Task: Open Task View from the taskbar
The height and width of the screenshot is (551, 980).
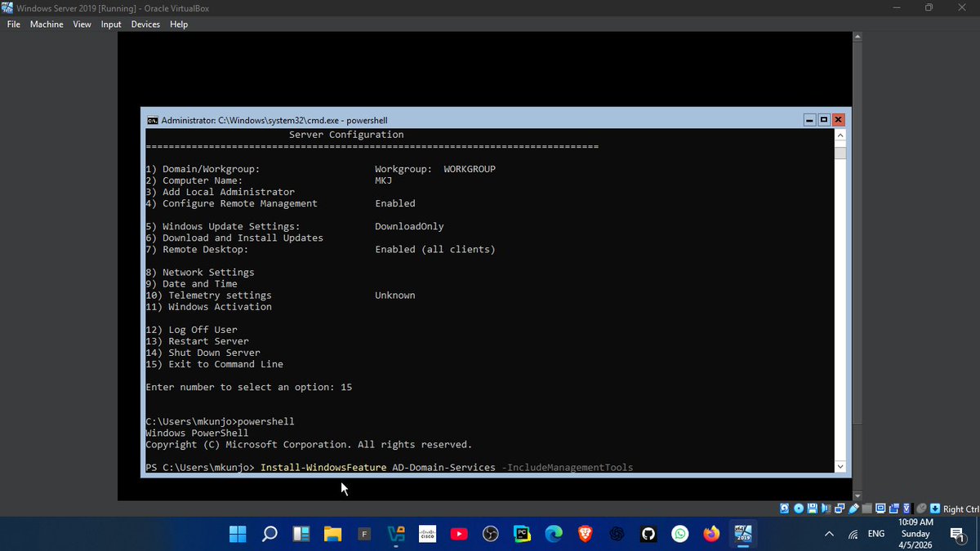Action: (301, 534)
